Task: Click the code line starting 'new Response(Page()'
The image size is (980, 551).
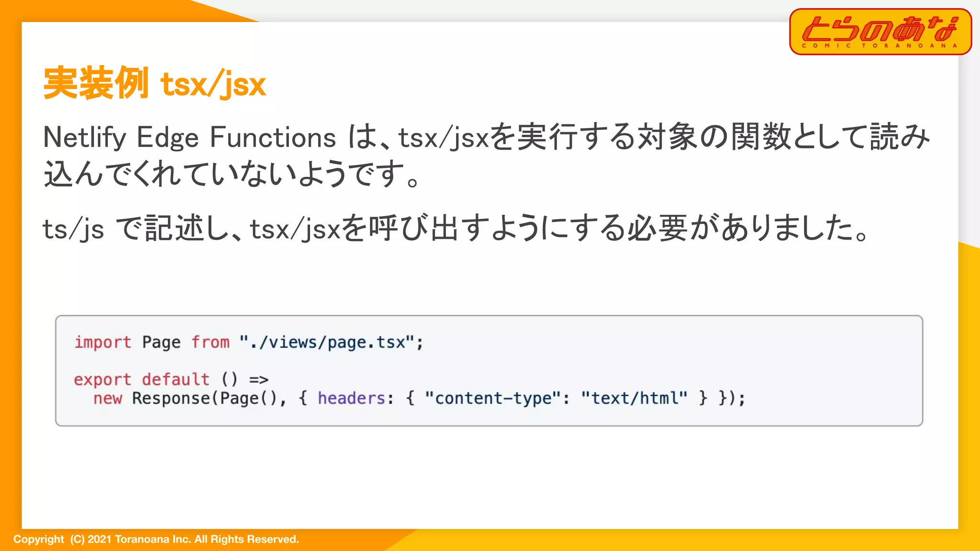Action: [419, 398]
